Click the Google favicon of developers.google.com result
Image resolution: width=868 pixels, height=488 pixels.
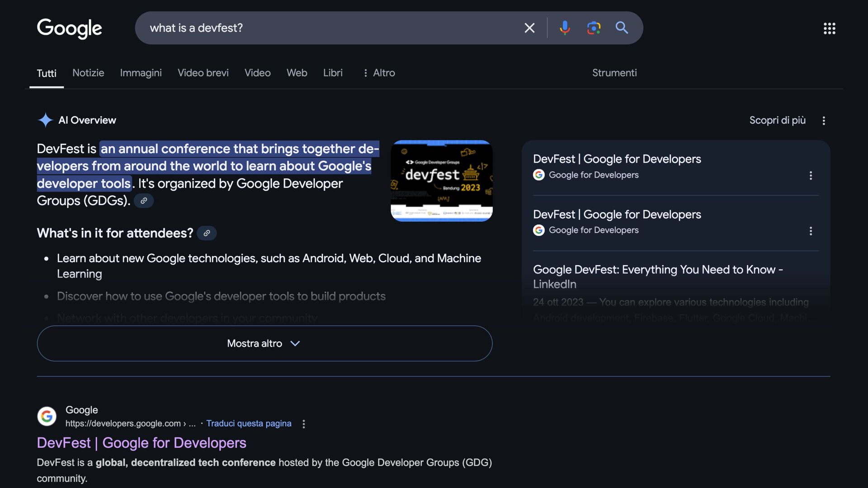[47, 416]
